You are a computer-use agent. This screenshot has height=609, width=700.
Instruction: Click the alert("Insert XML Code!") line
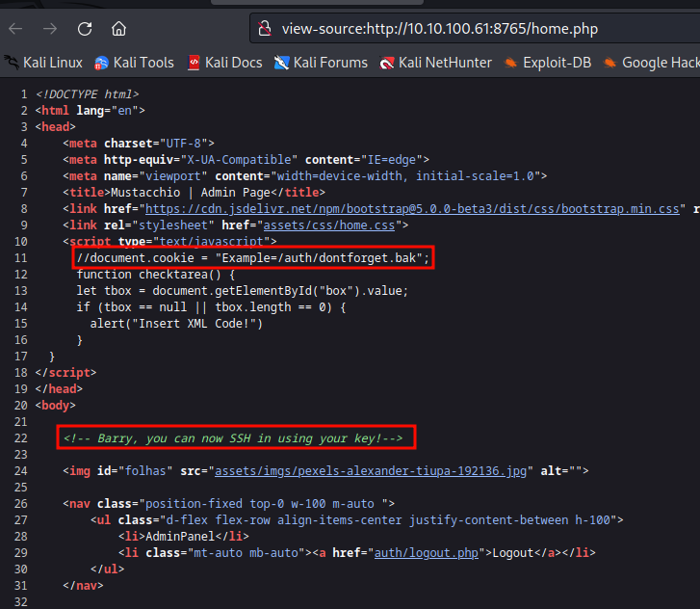(176, 324)
